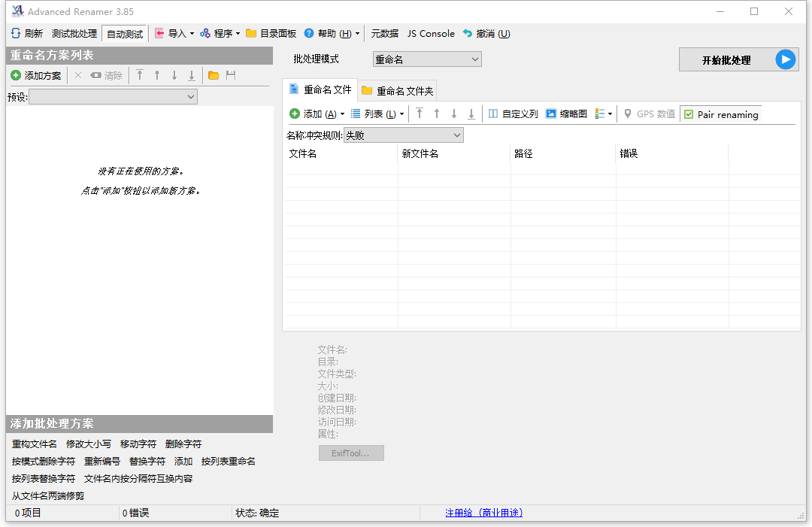Add 移动字符 method
Screen dimensions: 812x527
138,444
